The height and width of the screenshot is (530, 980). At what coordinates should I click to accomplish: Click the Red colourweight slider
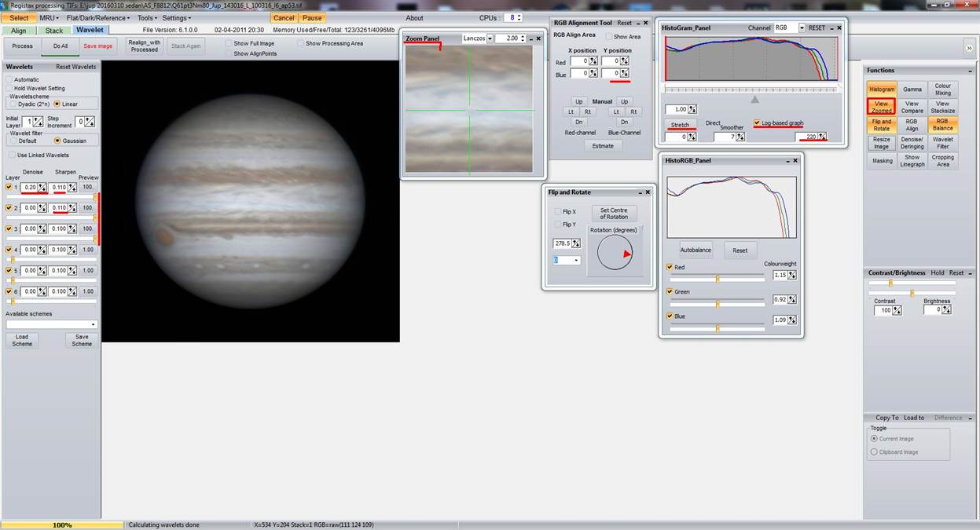click(x=717, y=279)
